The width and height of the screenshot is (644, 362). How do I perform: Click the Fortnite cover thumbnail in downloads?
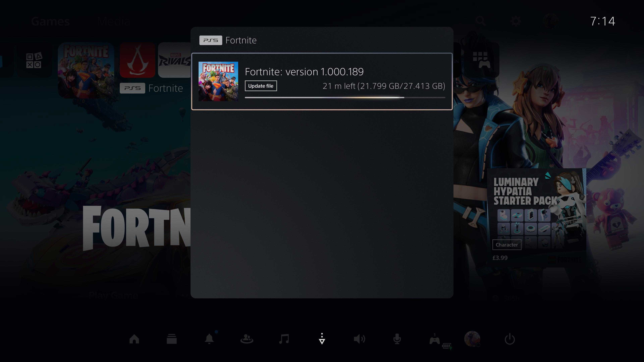(218, 81)
